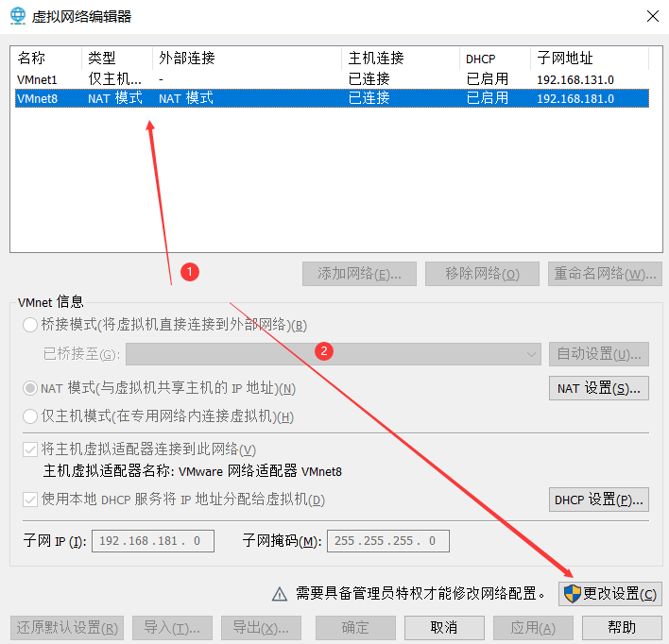The image size is (669, 644).
Task: Click the 自动设置 button
Action: pos(598,354)
